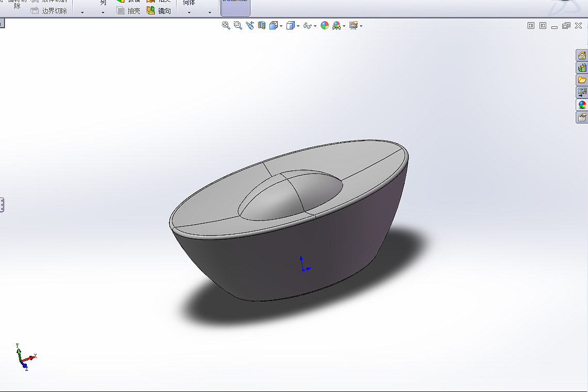Screen dimensions: 588x392
Task: Click the 抽壳 shell icon
Action: 120,10
